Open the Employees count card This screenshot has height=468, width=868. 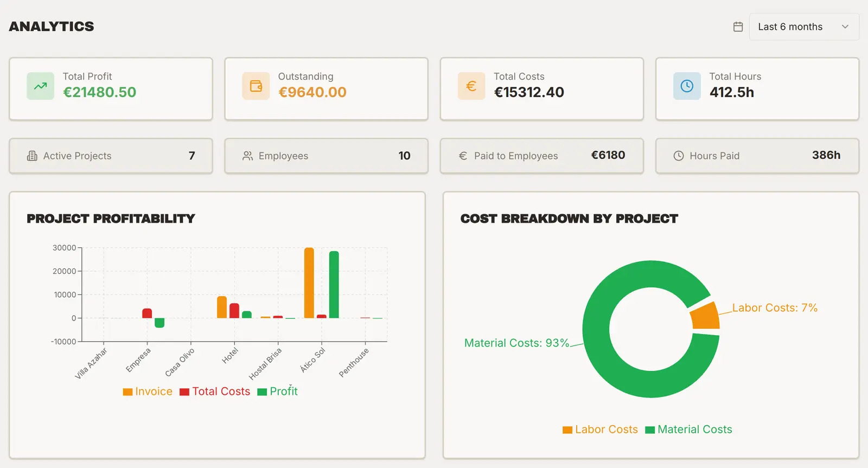tap(326, 156)
